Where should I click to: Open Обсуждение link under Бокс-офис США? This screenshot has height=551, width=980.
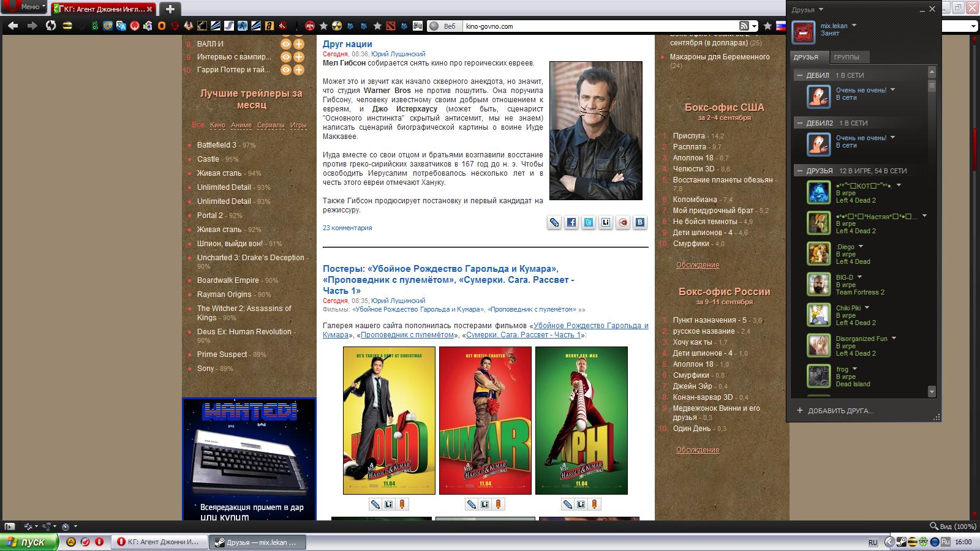pos(698,265)
